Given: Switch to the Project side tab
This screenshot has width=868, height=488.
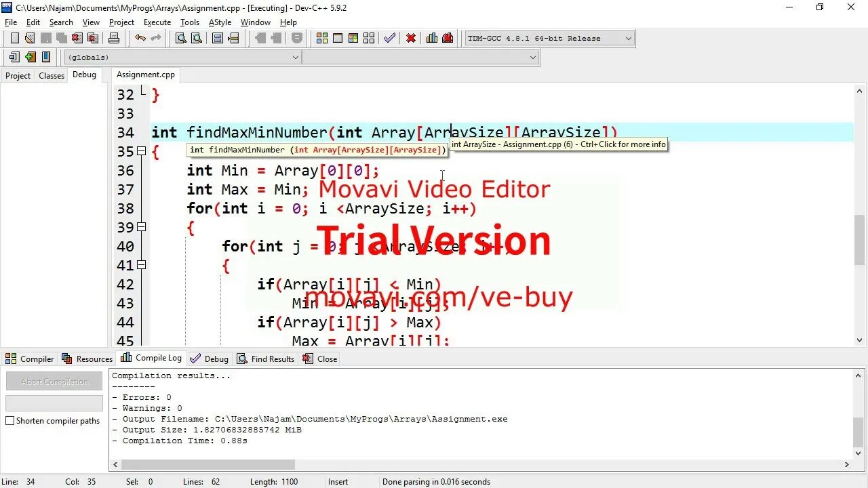Looking at the screenshot, I should click(x=18, y=75).
